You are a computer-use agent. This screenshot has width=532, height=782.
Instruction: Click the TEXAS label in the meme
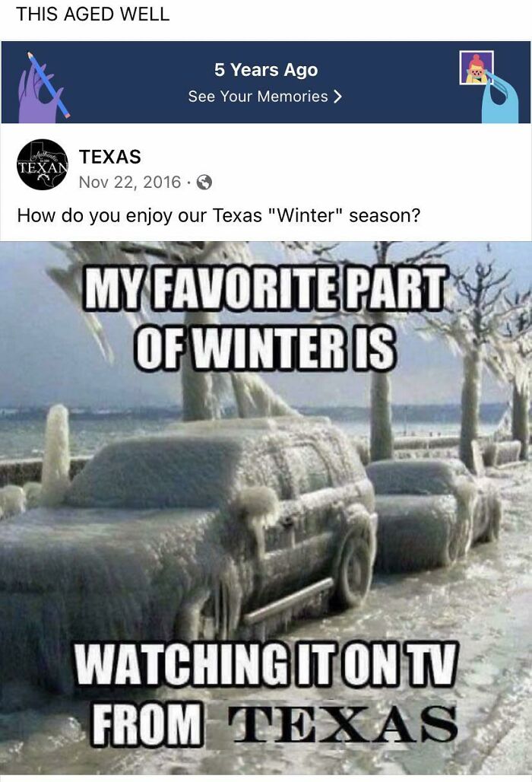tap(342, 723)
